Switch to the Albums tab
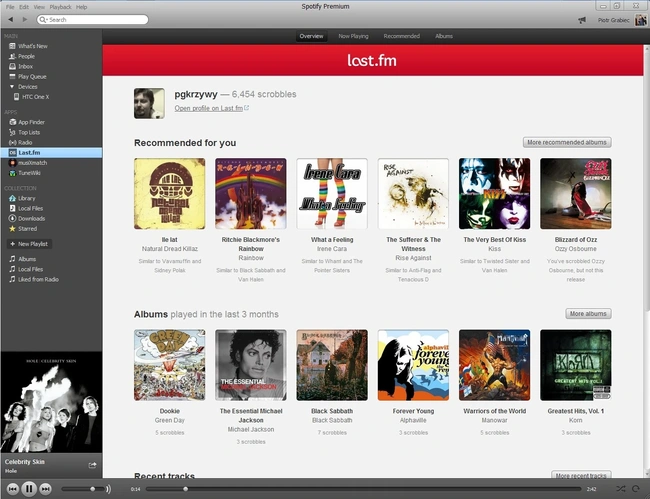Screen dimensions: 650x499 click(444, 36)
